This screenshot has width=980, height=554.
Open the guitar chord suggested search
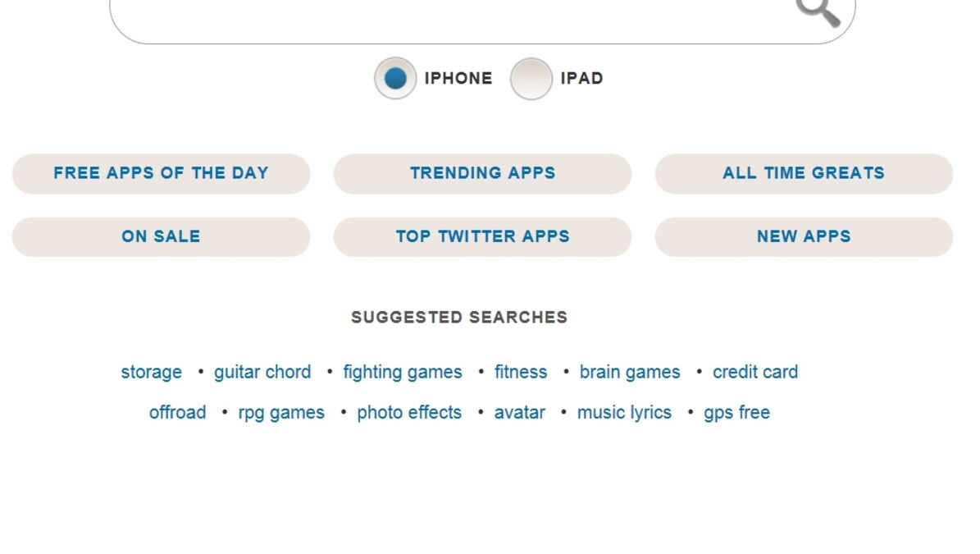[262, 372]
